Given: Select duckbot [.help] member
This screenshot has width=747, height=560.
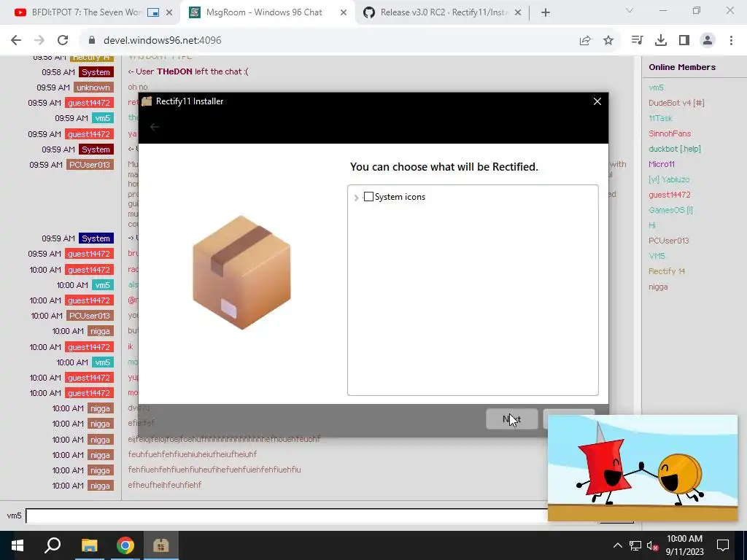Looking at the screenshot, I should pos(675,149).
